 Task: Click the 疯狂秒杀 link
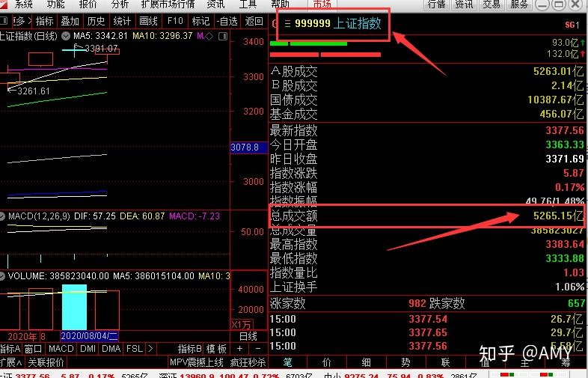pyautogui.click(x=248, y=362)
